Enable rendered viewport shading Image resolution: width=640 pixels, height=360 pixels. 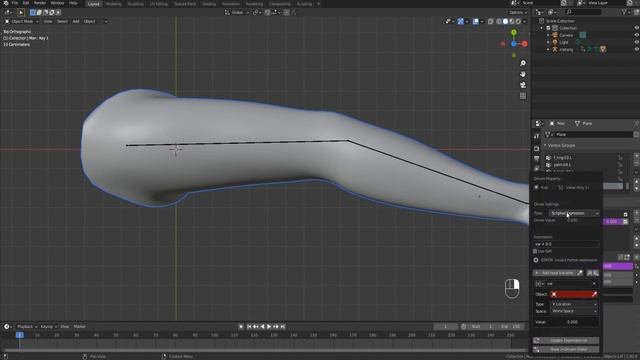click(x=518, y=21)
